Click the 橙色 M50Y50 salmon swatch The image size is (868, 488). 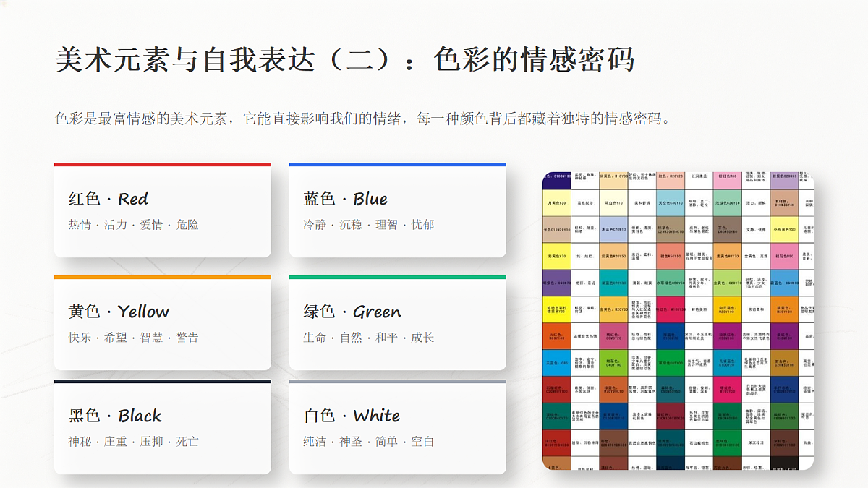point(670,257)
